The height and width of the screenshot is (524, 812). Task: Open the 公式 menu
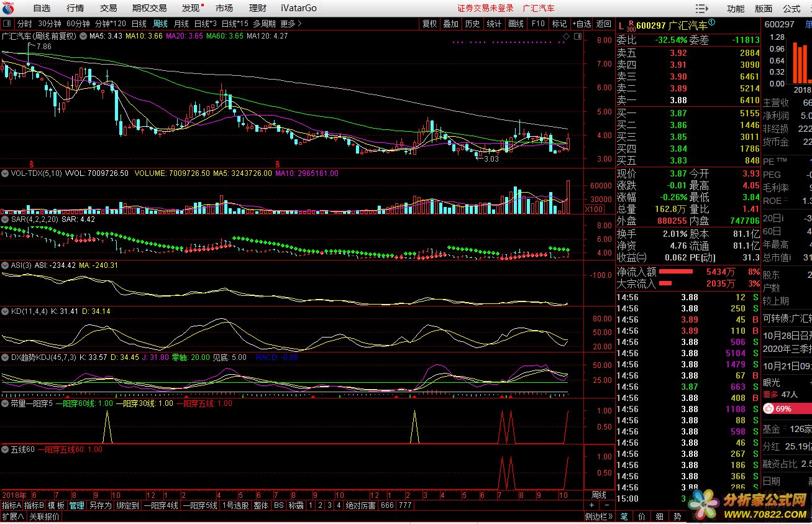(791, 9)
